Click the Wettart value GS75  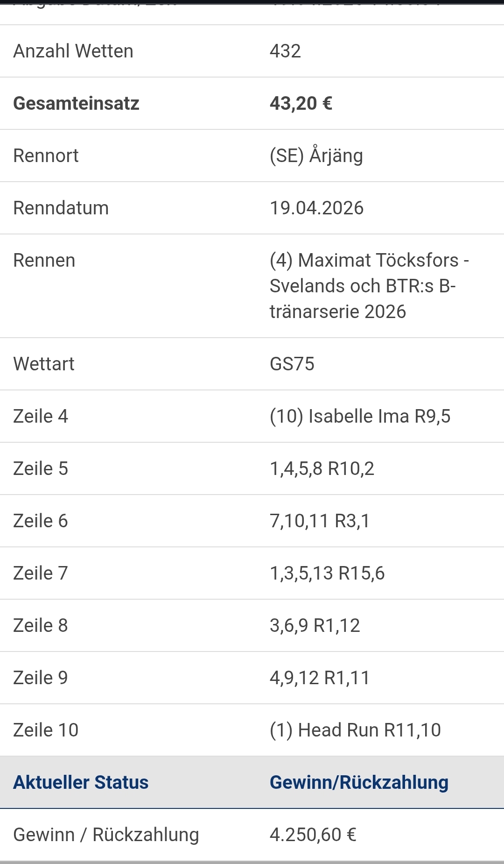292,364
